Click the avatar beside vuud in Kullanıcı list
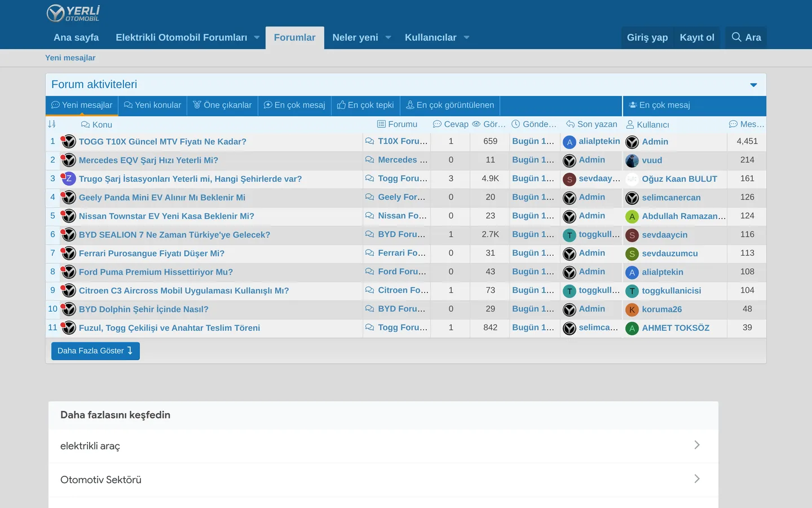The width and height of the screenshot is (812, 508). point(632,161)
